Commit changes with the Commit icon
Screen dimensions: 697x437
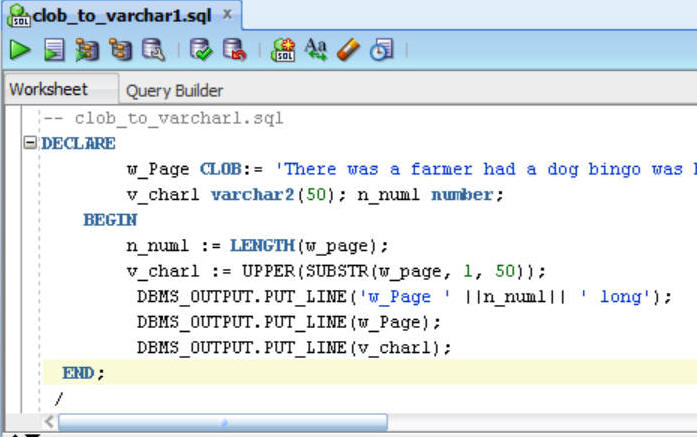point(201,50)
